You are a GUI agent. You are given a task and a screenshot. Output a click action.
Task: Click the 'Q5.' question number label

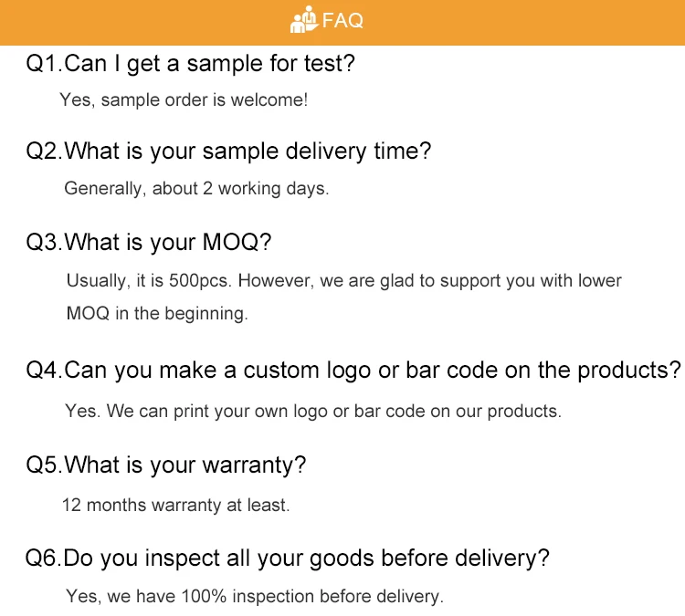[x=44, y=465]
